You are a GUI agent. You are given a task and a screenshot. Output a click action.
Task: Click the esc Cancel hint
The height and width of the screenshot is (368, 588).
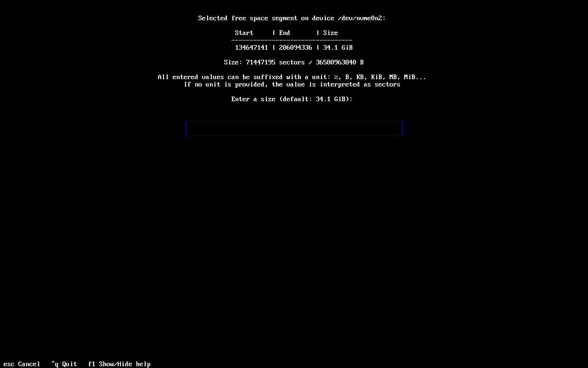point(22,364)
